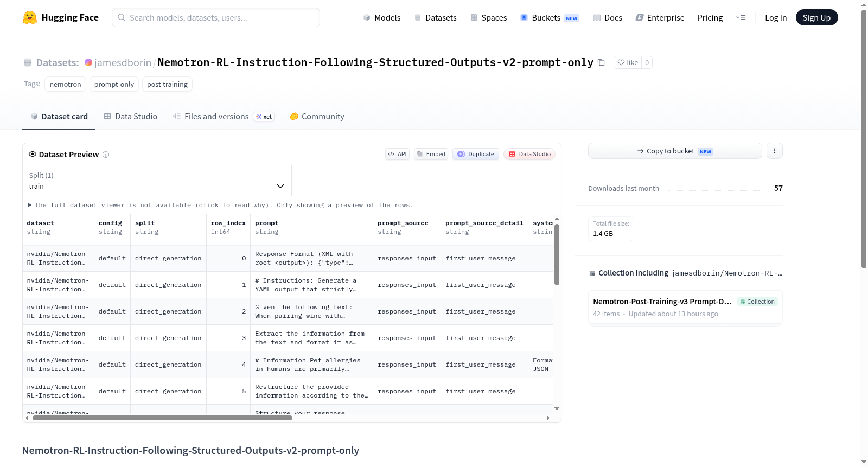Expand the full dataset viewer unavailable notice
The height and width of the screenshot is (467, 868).
click(220, 205)
